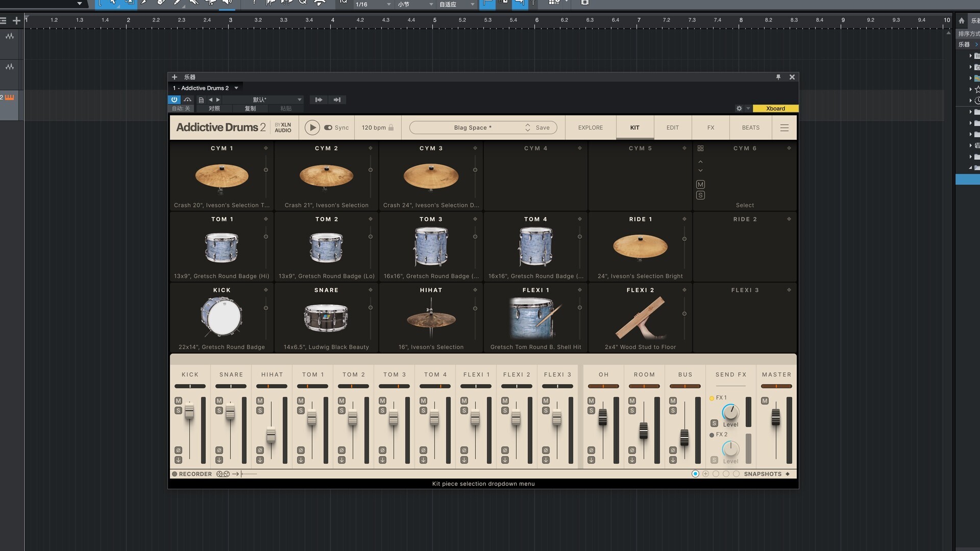The height and width of the screenshot is (551, 980).
Task: Open the SNAPSHOTS dropdown menu
Action: click(x=788, y=474)
